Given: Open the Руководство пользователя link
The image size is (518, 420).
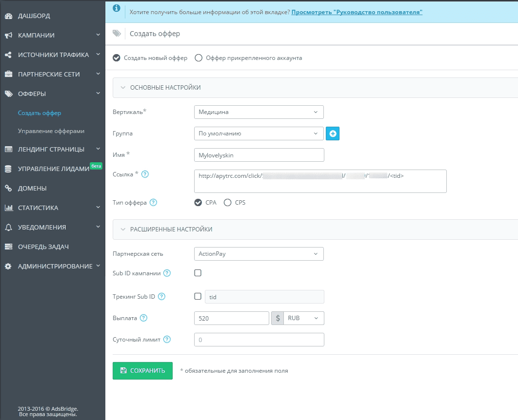Looking at the screenshot, I should (357, 12).
